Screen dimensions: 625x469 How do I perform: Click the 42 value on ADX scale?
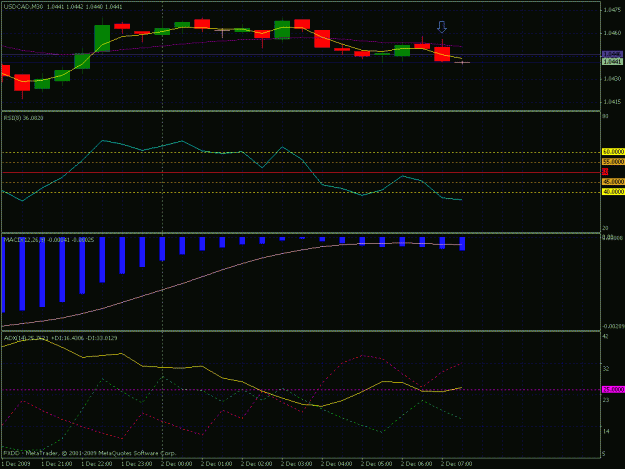tap(605, 337)
